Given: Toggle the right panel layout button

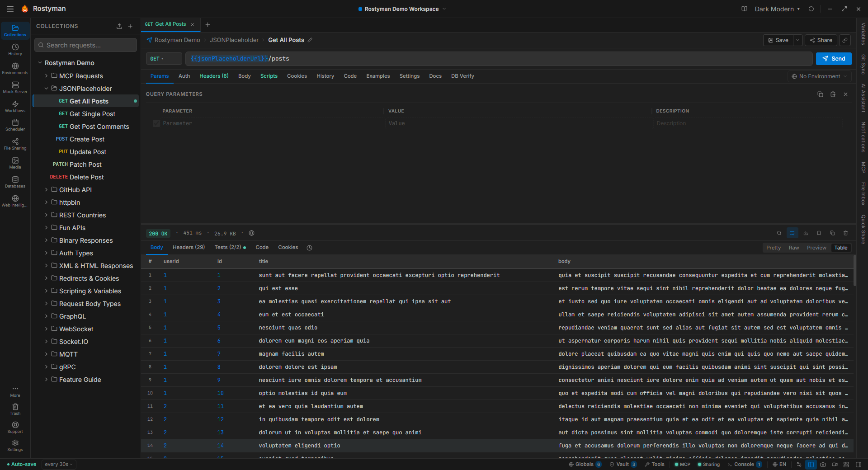Looking at the screenshot, I should pyautogui.click(x=859, y=464).
